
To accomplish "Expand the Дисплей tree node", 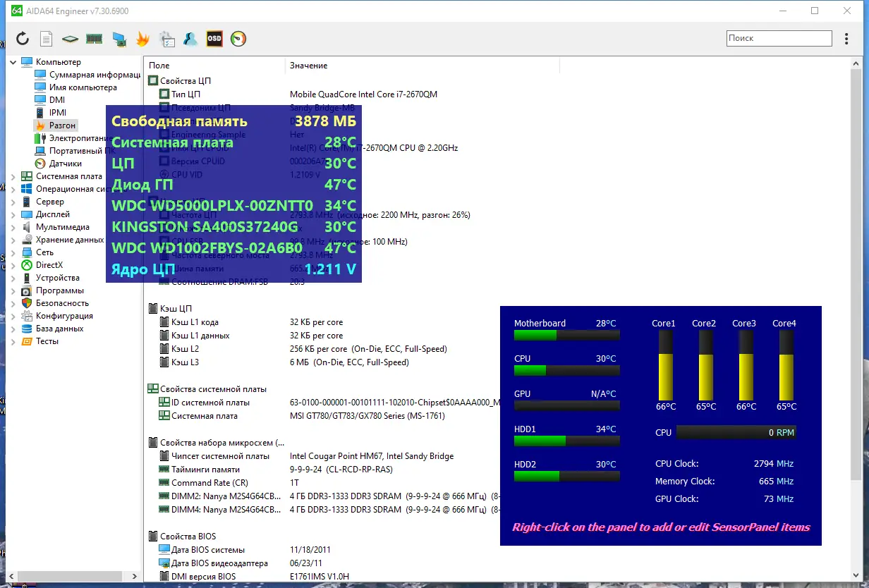I will point(13,214).
